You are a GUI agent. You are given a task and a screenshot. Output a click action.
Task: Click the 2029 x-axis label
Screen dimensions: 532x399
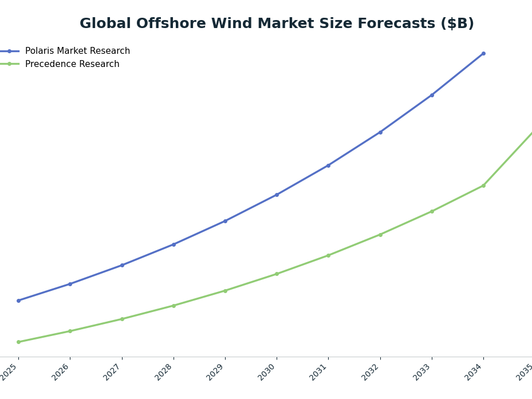coord(216,372)
